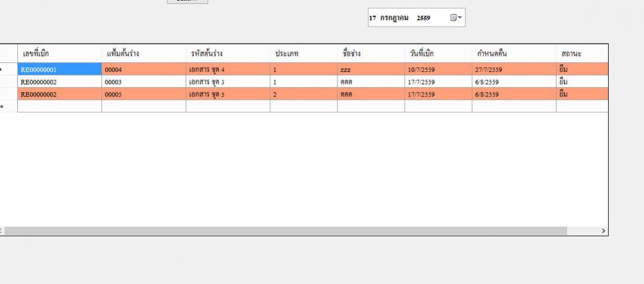This screenshot has height=284, width=644.
Task: Select cell 00004 in first row
Action: point(143,69)
